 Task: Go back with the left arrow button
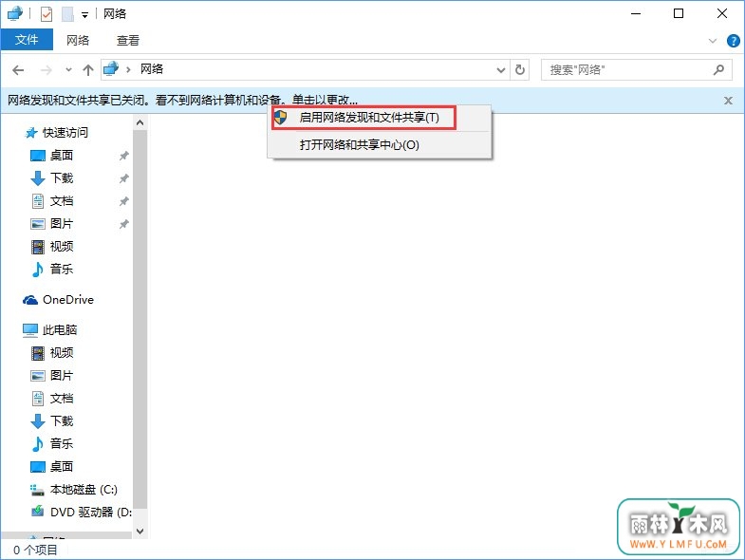[18, 70]
